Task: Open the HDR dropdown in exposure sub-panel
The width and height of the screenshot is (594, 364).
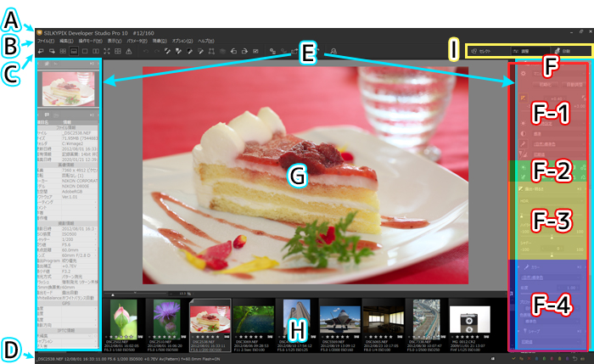Action: pos(552,201)
